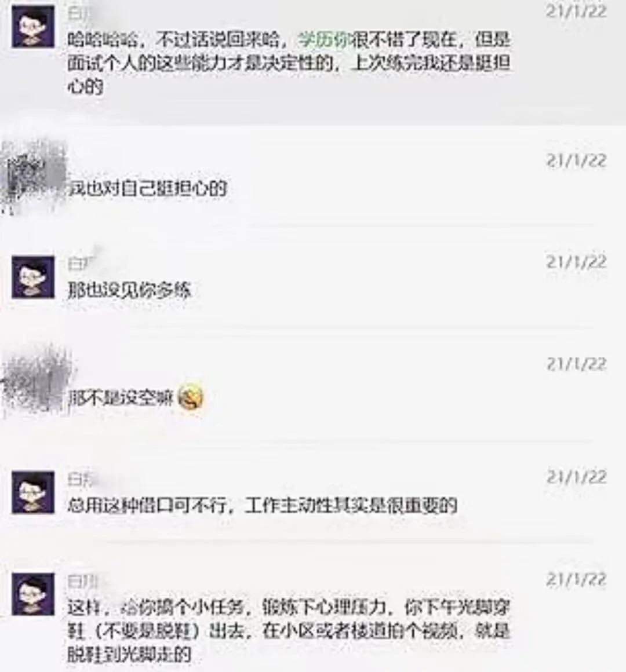Click the laughing-crying emoji after 那不是没空嘛
Image resolution: width=626 pixels, height=672 pixels.
point(190,397)
